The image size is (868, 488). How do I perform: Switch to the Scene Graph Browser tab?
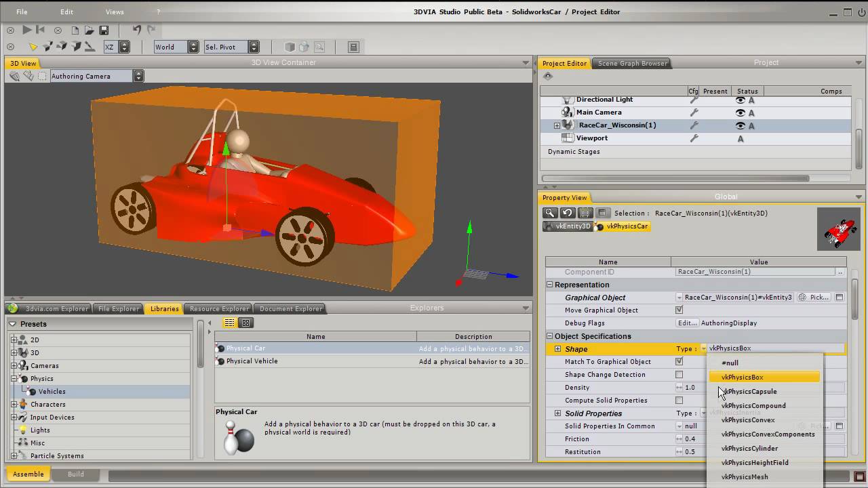tap(631, 63)
